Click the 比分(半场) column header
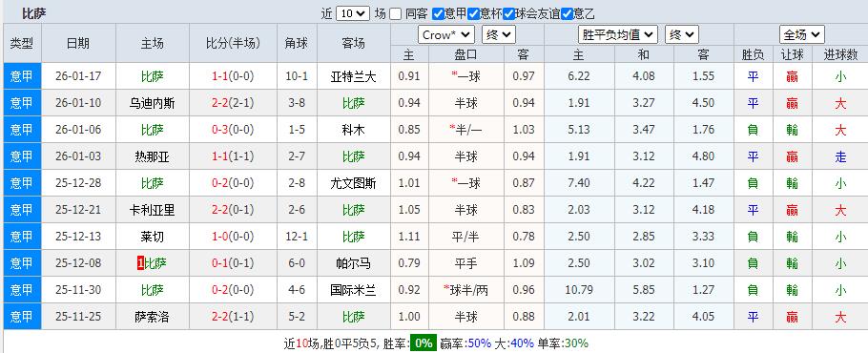The image size is (868, 353). tap(233, 43)
